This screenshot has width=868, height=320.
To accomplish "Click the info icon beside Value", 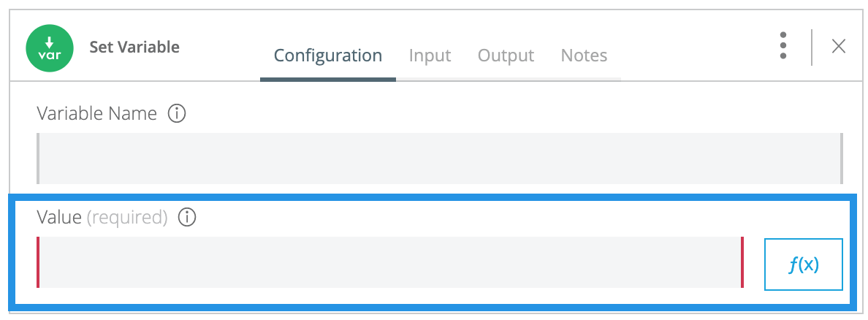I will point(188,217).
